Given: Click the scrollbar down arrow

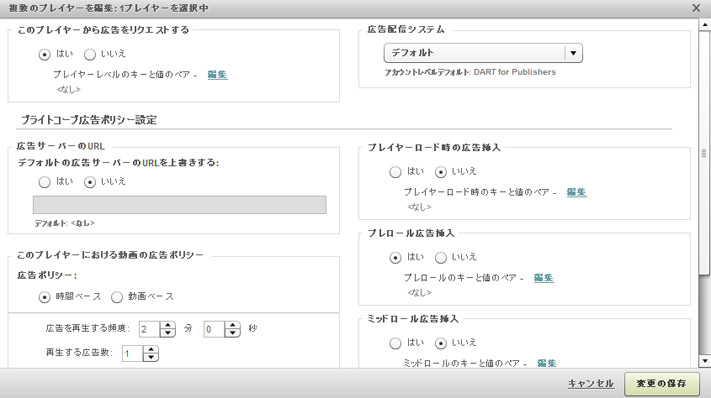Looking at the screenshot, I should coord(705,361).
